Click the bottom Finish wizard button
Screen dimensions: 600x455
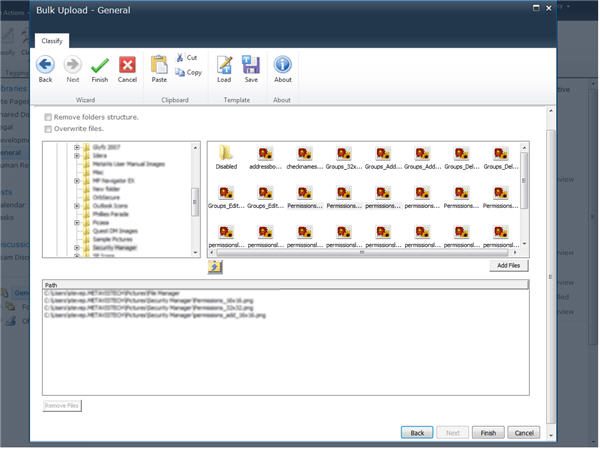[488, 433]
